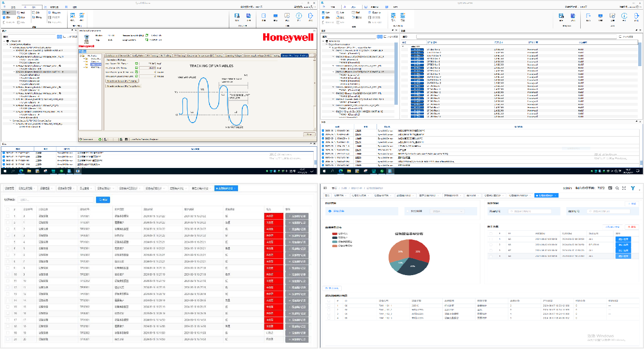Viewport: 644px width, 349px height.
Task: Select the active blue tab on maintenance plan page
Action: (x=226, y=188)
